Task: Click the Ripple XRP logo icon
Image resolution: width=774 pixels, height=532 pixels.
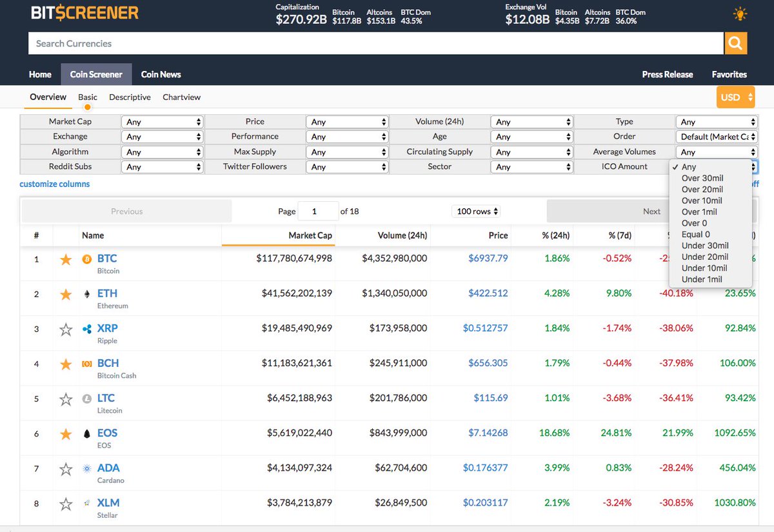Action: click(87, 329)
